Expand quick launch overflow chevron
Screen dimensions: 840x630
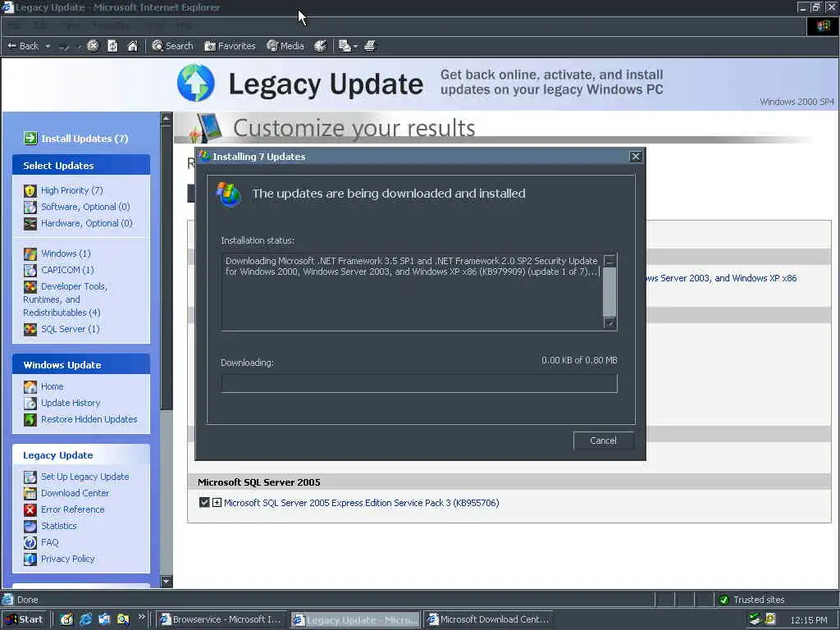point(141,617)
